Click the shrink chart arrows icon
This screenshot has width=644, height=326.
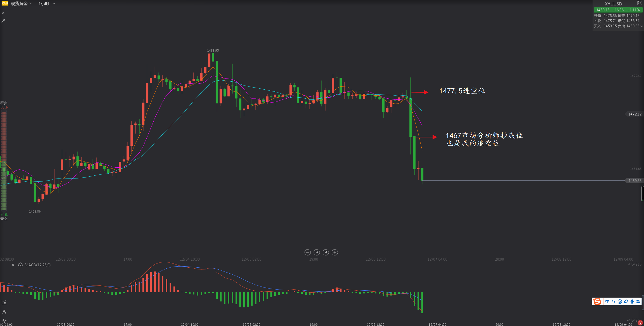click(x=3, y=21)
